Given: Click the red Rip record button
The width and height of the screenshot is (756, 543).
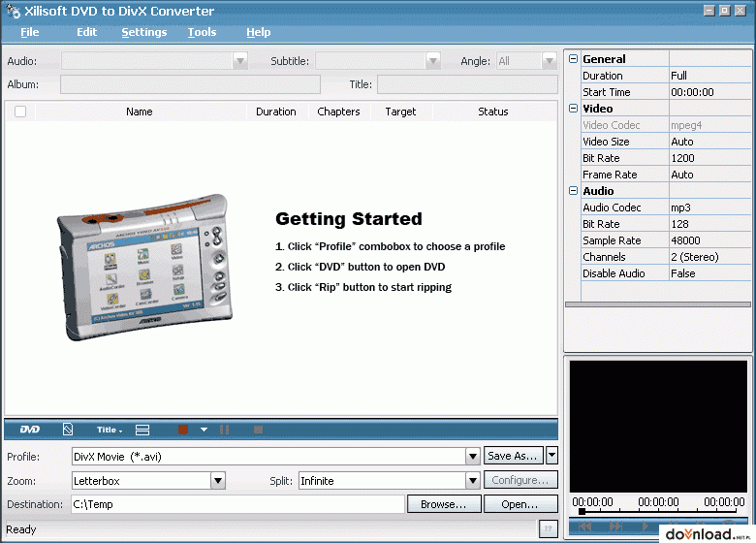Looking at the screenshot, I should pos(183,430).
